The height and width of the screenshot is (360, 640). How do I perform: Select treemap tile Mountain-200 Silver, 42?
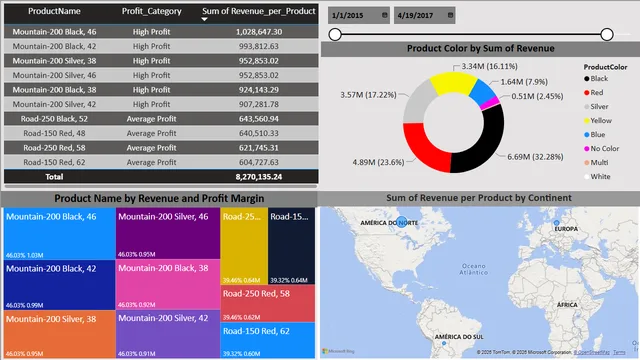coord(168,334)
